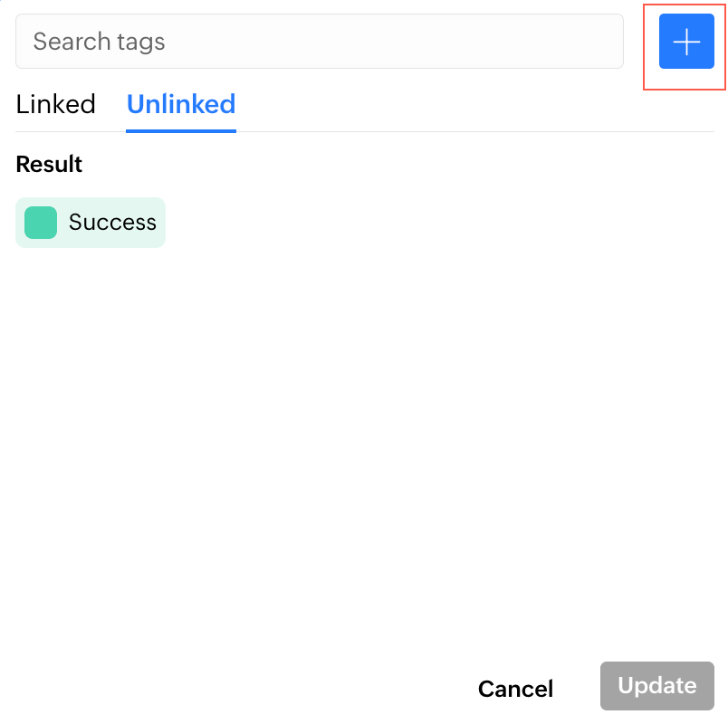
Task: Open the Linked tags list
Action: pos(55,104)
